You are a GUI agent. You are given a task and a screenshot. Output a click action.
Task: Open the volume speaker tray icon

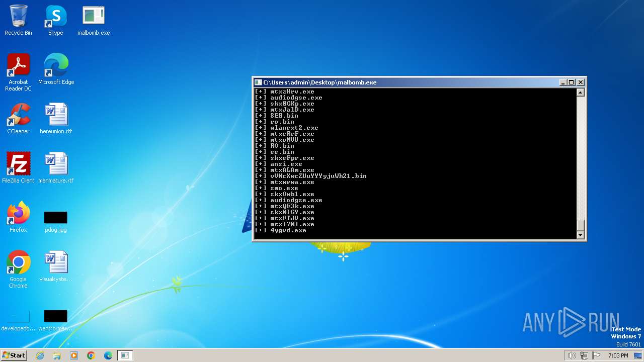[x=572, y=355]
